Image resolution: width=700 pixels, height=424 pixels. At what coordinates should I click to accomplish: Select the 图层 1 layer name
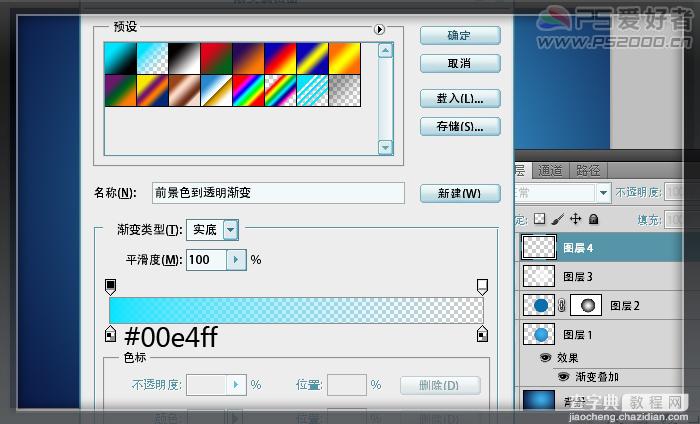(x=577, y=335)
